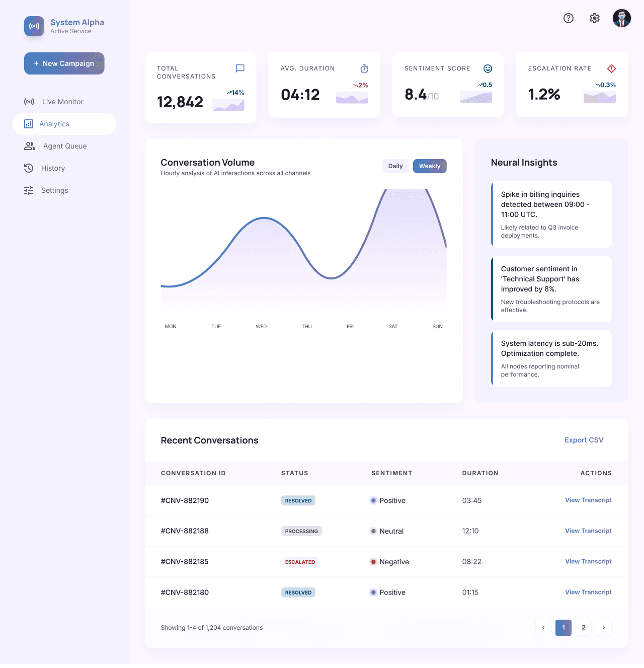Switch chart to Daily view
This screenshot has height=668, width=644.
(395, 166)
